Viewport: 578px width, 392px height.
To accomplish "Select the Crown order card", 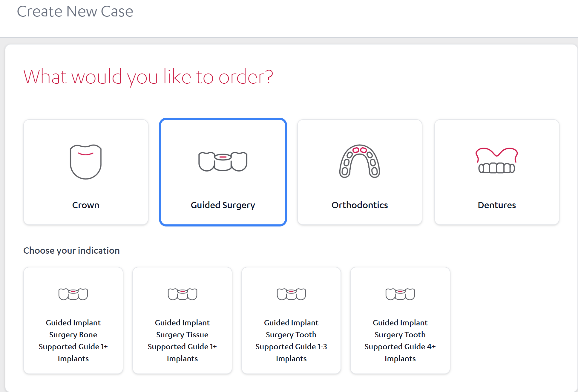I will (86, 172).
